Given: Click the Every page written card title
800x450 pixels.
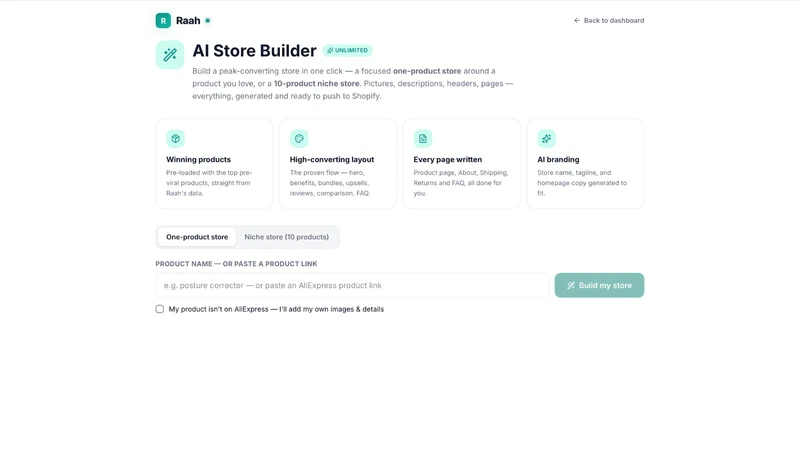Looking at the screenshot, I should 448,159.
